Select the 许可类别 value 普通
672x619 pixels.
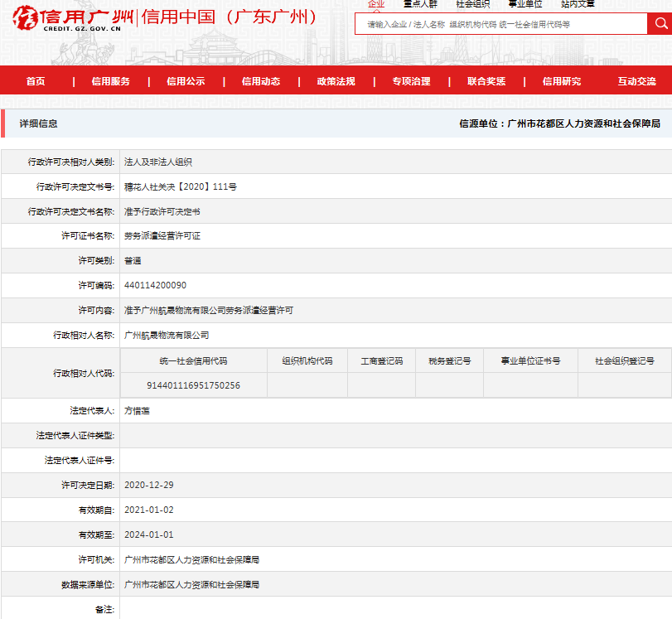click(133, 261)
